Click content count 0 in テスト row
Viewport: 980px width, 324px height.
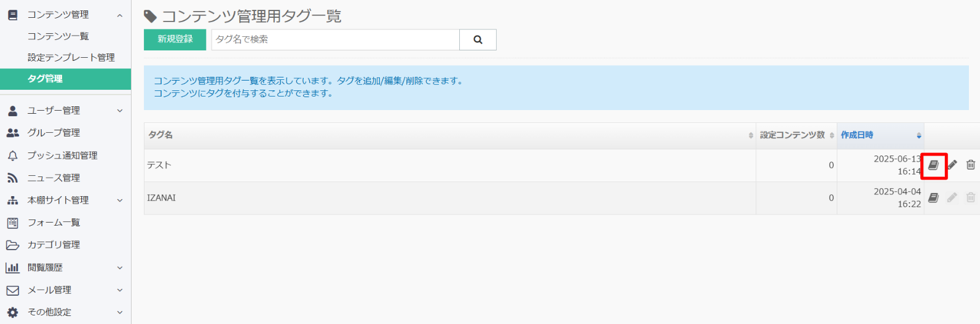pos(831,165)
